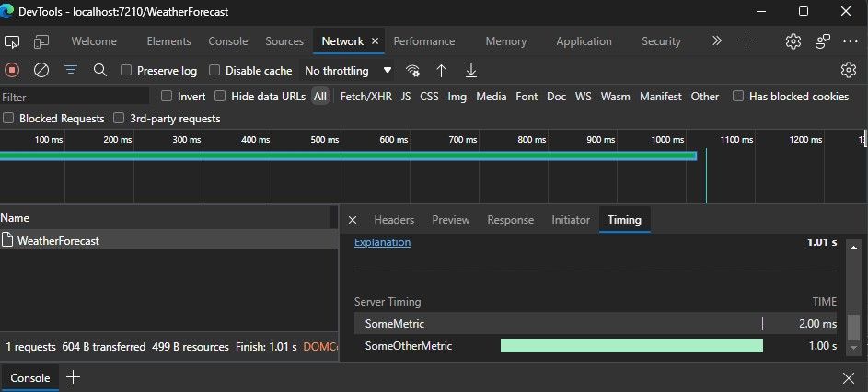Open the Customize DevTools ellipsis menu
This screenshot has width=868, height=392.
click(x=851, y=41)
